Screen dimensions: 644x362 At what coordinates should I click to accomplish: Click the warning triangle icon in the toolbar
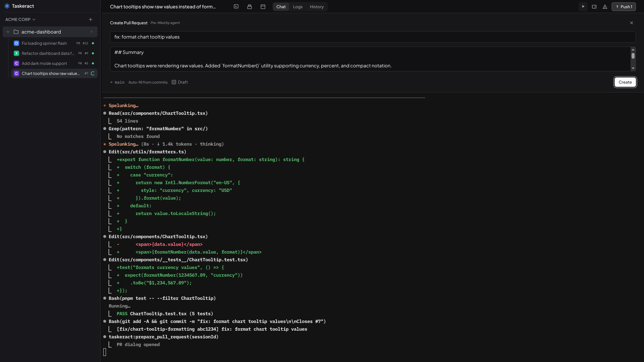click(605, 7)
